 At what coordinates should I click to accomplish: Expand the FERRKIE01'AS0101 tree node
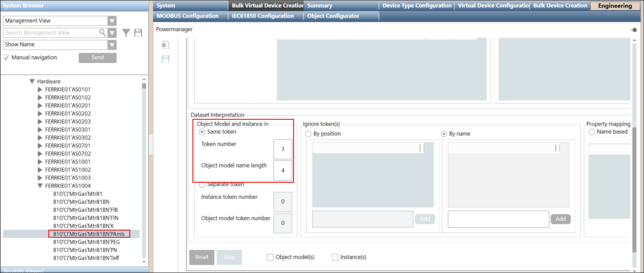click(x=40, y=89)
